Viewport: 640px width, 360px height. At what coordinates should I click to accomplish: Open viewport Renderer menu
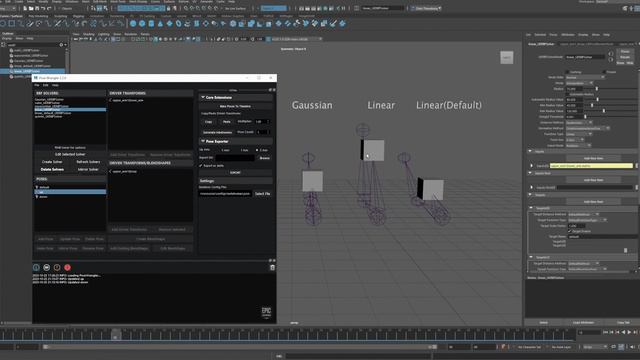[131, 34]
